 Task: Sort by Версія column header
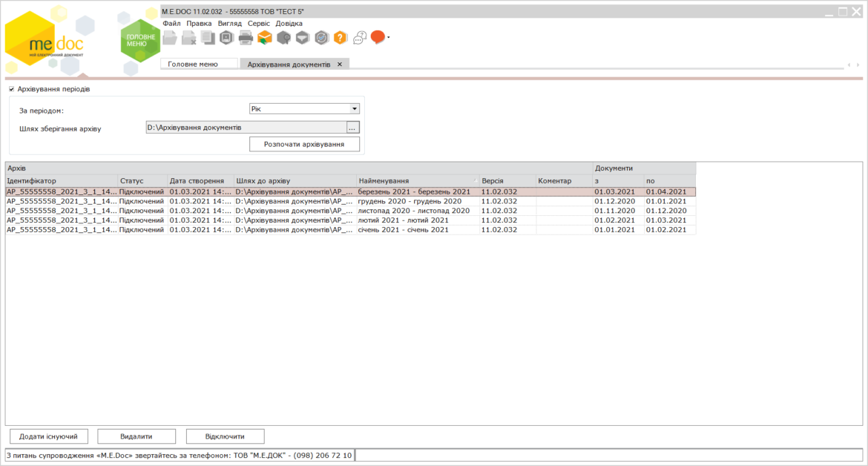tap(507, 181)
